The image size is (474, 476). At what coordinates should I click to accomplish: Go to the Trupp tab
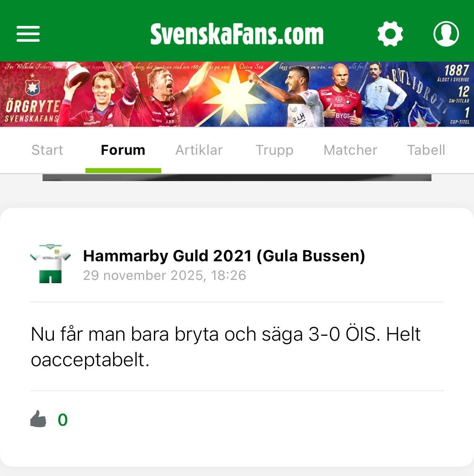coord(275,150)
